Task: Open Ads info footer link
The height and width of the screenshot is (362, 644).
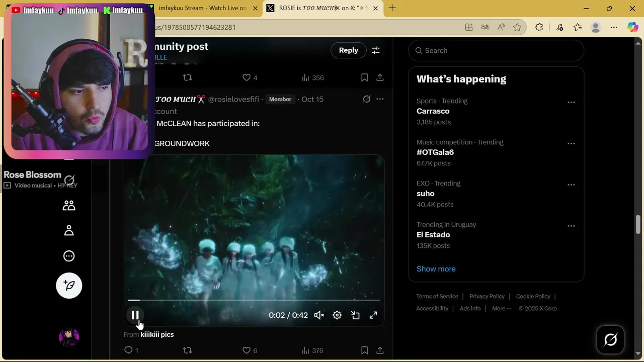Action: coord(470,308)
